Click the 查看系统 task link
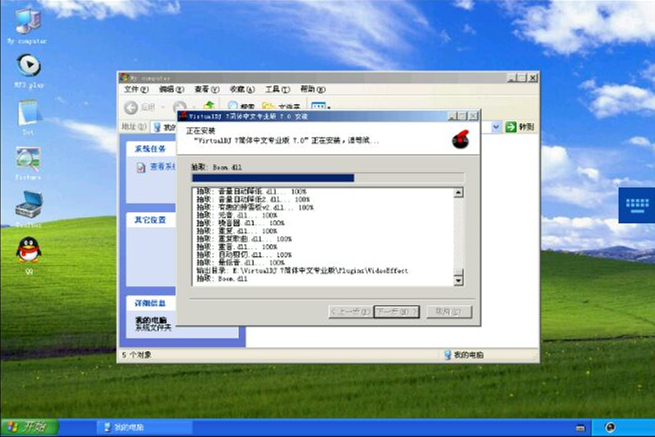The width and height of the screenshot is (655, 437). click(x=163, y=167)
